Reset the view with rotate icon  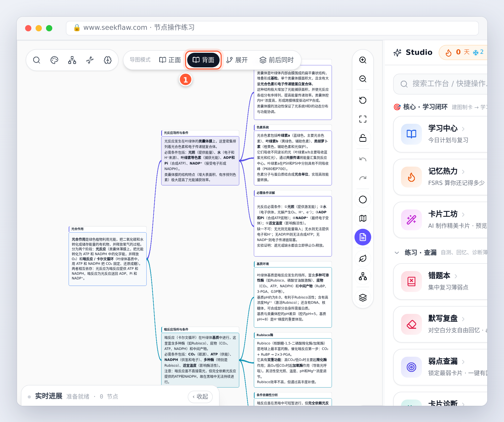pyautogui.click(x=363, y=100)
